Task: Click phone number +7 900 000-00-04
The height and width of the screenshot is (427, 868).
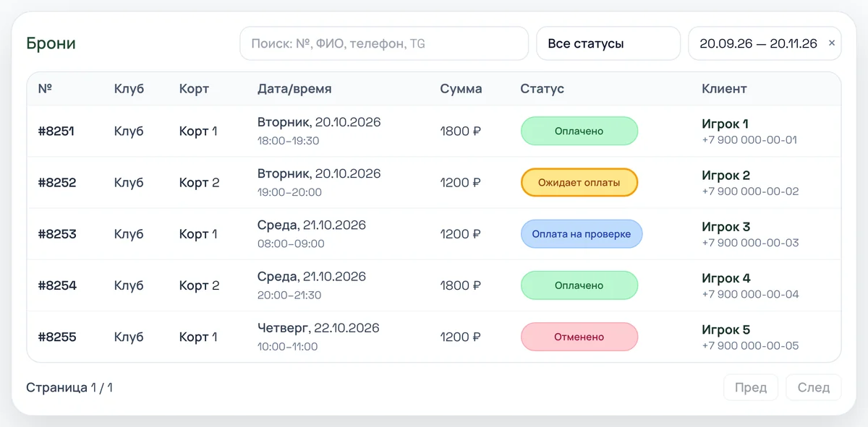Action: (x=750, y=294)
